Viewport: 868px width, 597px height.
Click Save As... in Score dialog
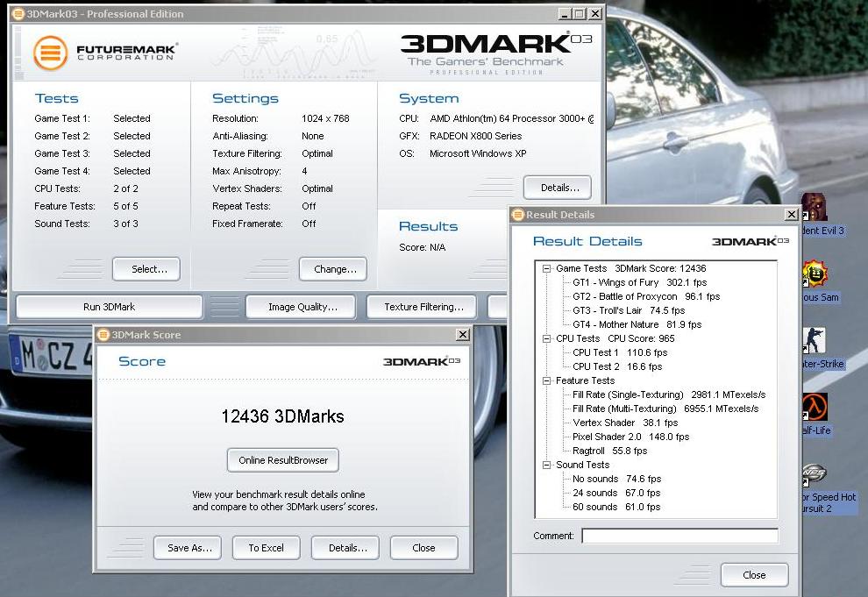point(187,548)
